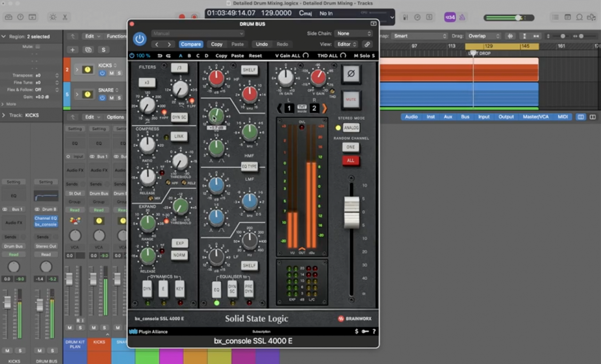Click the Plugin Alliance dollar sign icon
The image size is (601, 364).
click(357, 331)
